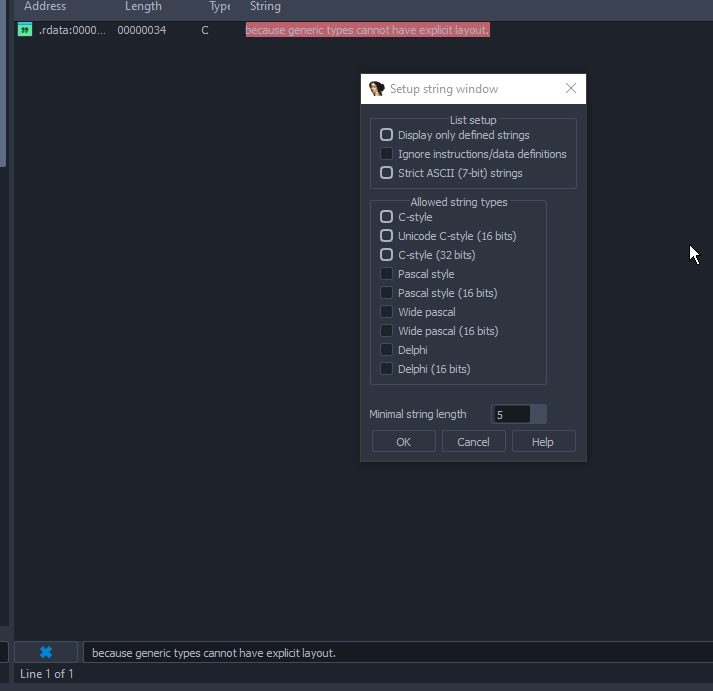The width and height of the screenshot is (713, 691).
Task: Click the Setup string window title bar
Action: pos(473,89)
